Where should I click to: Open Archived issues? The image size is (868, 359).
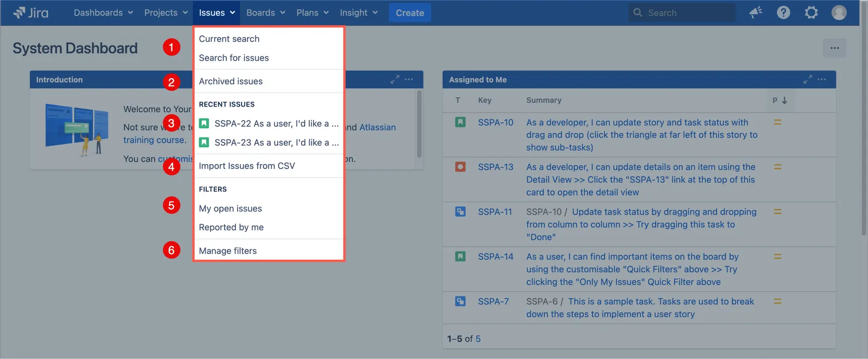click(269, 81)
